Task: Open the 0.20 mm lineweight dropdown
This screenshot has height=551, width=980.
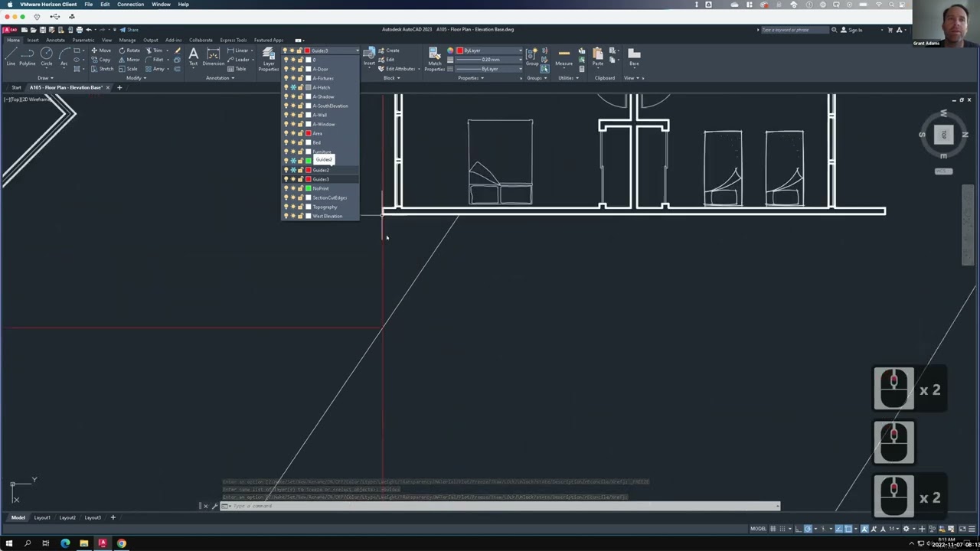Action: pos(520,60)
